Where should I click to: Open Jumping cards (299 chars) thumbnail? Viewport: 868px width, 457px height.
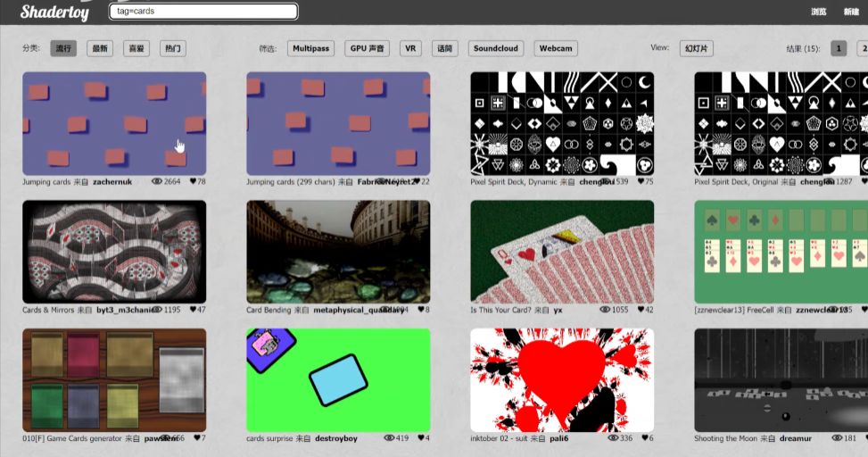(338, 123)
